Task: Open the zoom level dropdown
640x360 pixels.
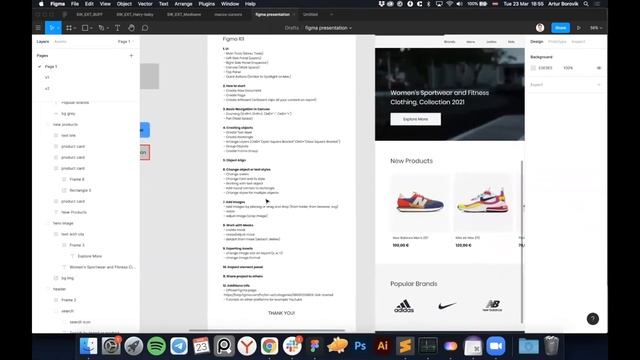Action: [596, 28]
